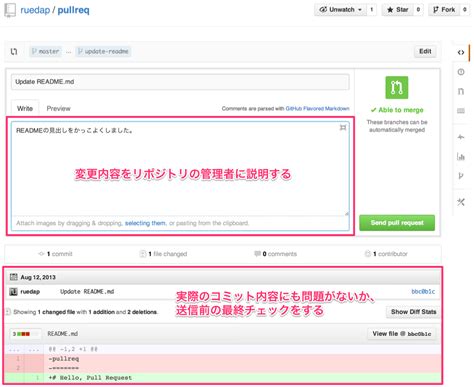Click the stargazers count 0
Image resolution: width=474 pixels, height=387 pixels.
coord(418,10)
